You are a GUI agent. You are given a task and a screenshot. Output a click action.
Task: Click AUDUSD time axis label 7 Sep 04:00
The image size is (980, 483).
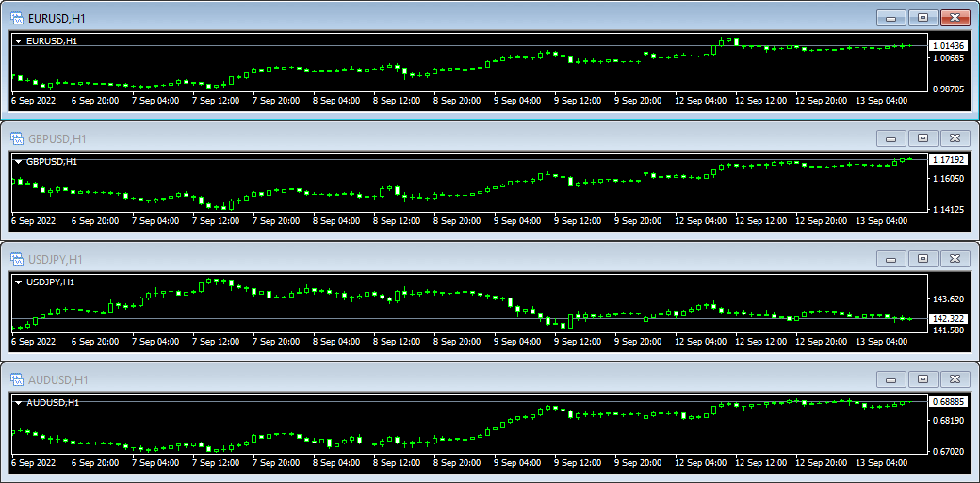tap(155, 463)
